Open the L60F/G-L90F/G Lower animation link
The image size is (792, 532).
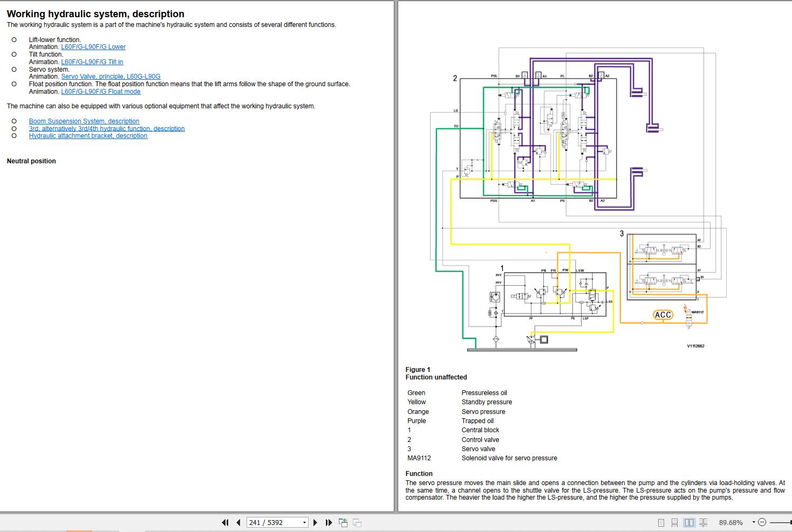[93, 47]
